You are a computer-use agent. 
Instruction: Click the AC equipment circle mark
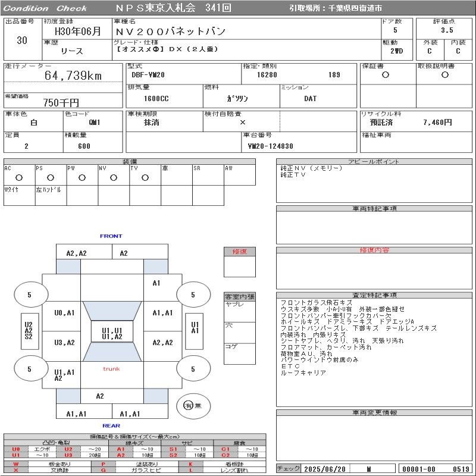pyautogui.click(x=19, y=177)
